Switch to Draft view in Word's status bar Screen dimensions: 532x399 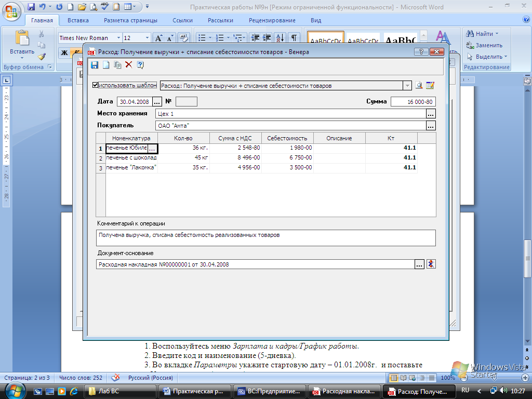point(432,378)
